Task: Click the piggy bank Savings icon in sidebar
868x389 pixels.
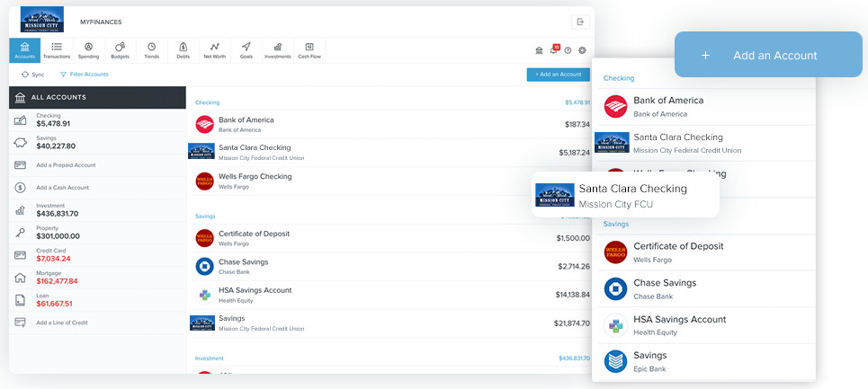Action: tap(20, 143)
